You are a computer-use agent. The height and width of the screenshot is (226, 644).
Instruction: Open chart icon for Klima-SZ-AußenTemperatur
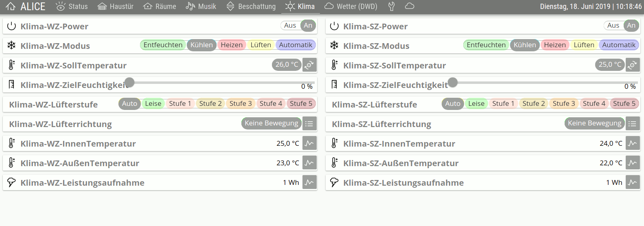633,163
